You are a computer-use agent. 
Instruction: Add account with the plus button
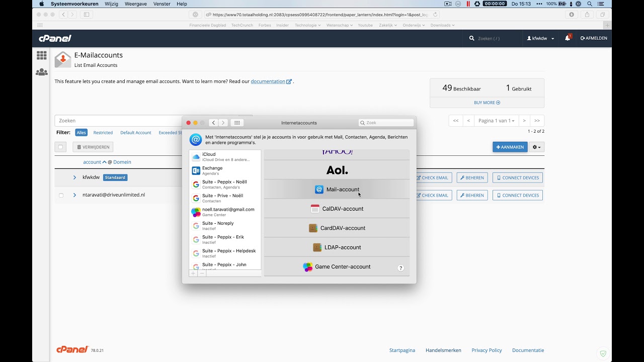(193, 273)
